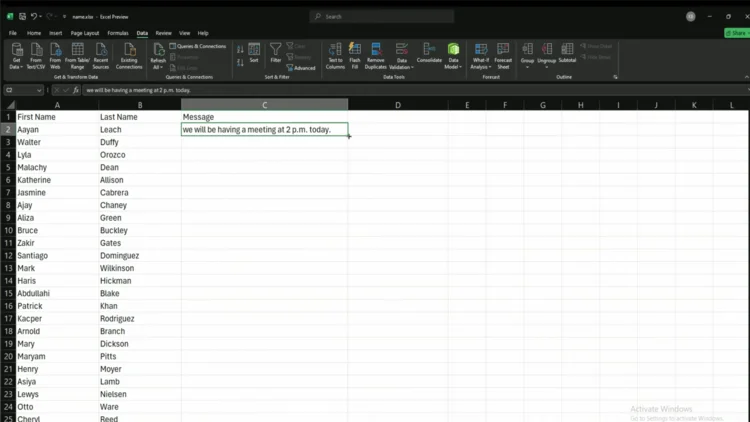Switch to the Home tab
750x422 pixels.
(34, 33)
